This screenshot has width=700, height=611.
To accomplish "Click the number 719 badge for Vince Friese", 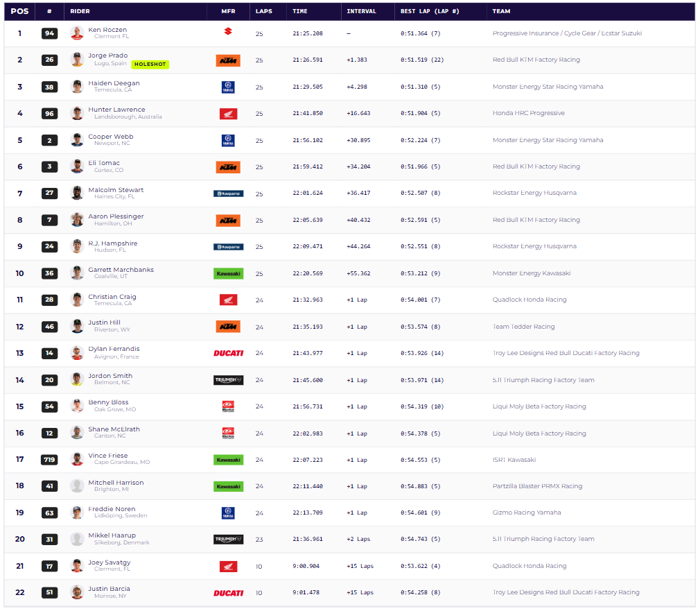I will pyautogui.click(x=49, y=460).
